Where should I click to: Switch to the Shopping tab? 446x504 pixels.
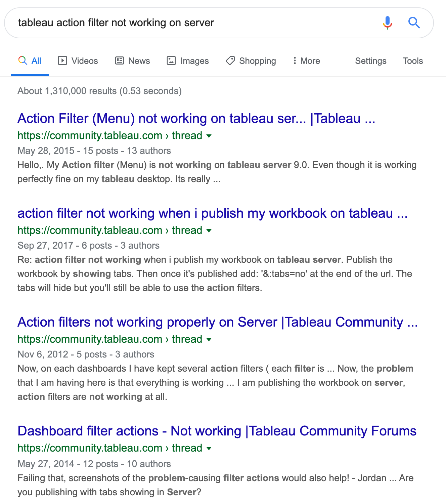point(251,61)
